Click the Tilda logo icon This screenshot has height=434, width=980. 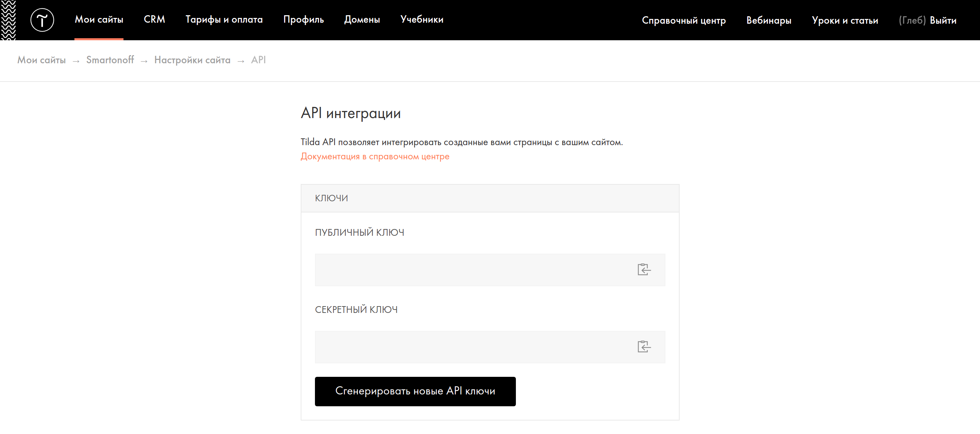coord(42,20)
